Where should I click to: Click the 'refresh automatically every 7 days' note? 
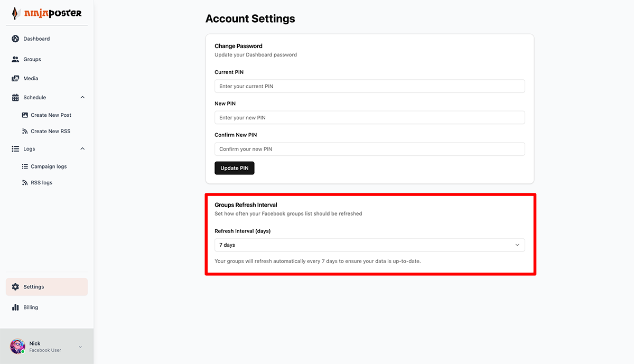coord(318,261)
